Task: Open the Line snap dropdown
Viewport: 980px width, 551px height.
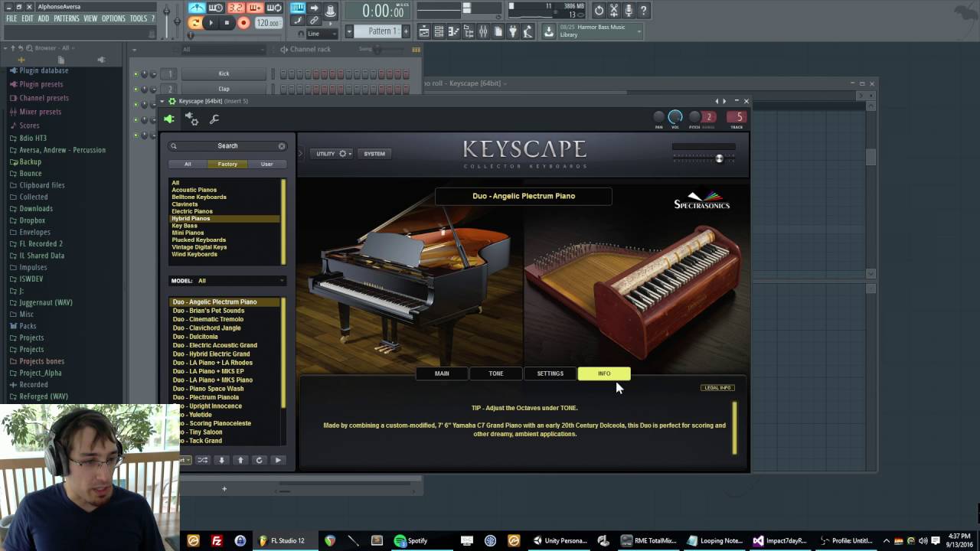Action: [321, 34]
